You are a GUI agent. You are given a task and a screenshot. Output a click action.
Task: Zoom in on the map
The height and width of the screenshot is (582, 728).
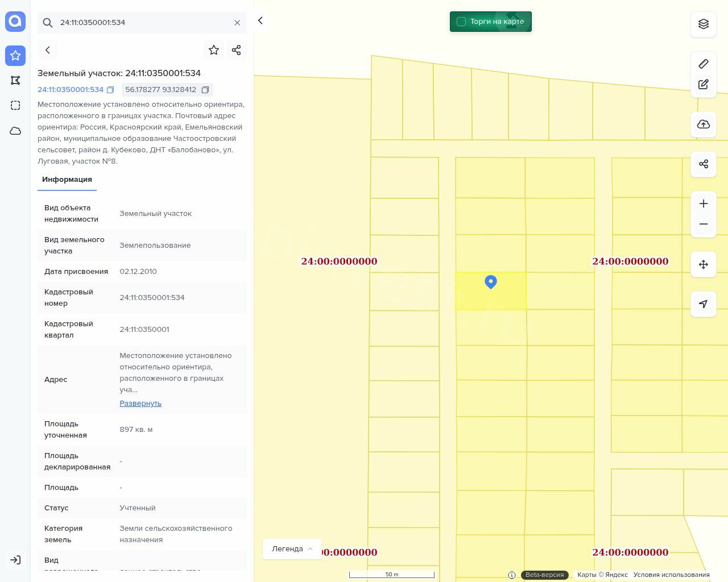coord(704,203)
